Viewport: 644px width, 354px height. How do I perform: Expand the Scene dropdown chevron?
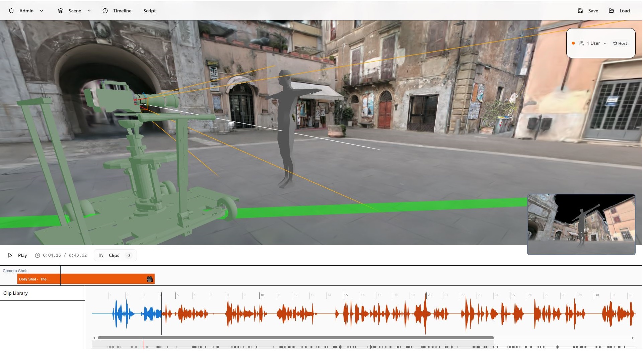(89, 11)
